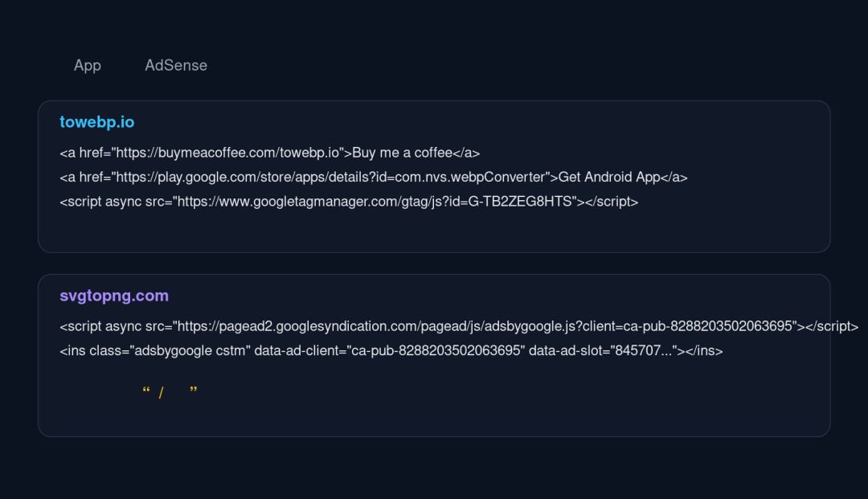868x499 pixels.
Task: Select the Buy me a coffee code line
Action: coord(269,153)
